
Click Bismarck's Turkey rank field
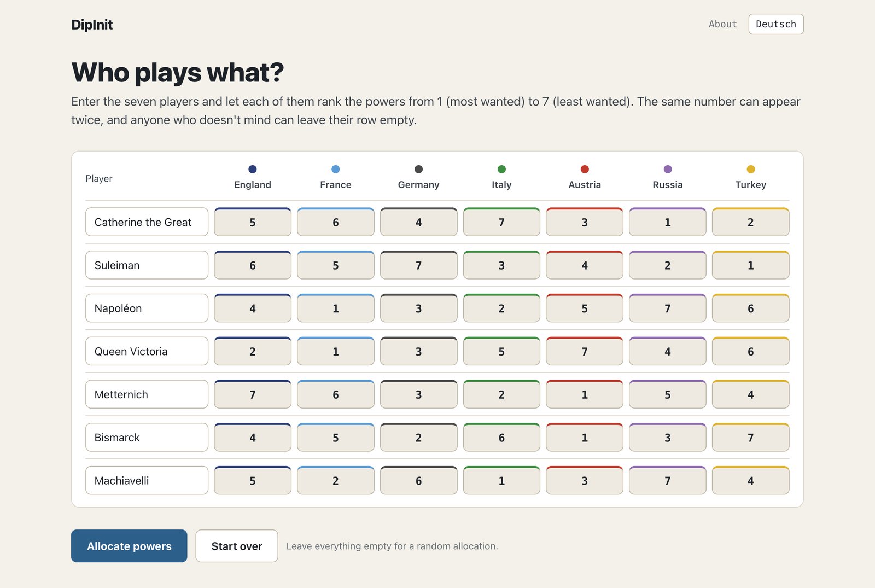[751, 438]
